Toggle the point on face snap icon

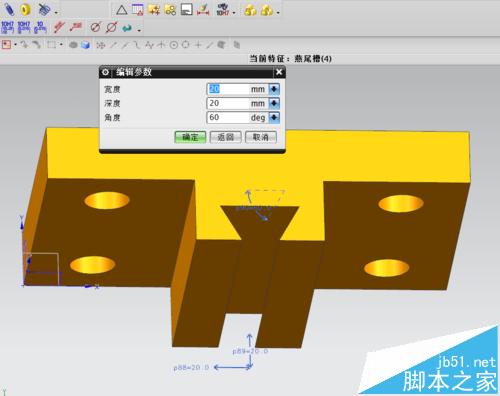(x=221, y=45)
